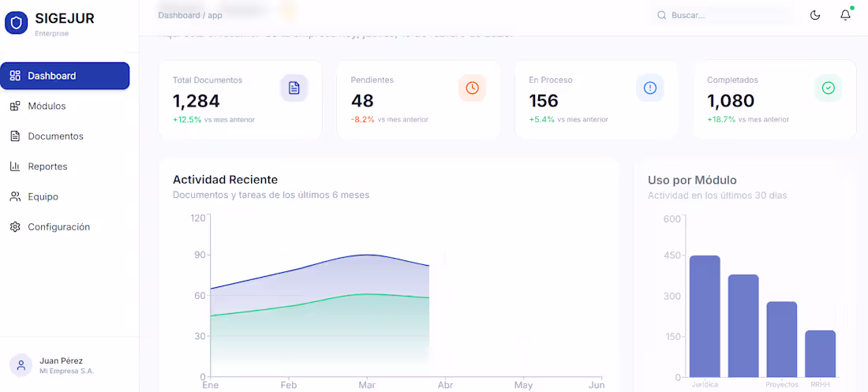Focus the Buscar search field

point(722,16)
